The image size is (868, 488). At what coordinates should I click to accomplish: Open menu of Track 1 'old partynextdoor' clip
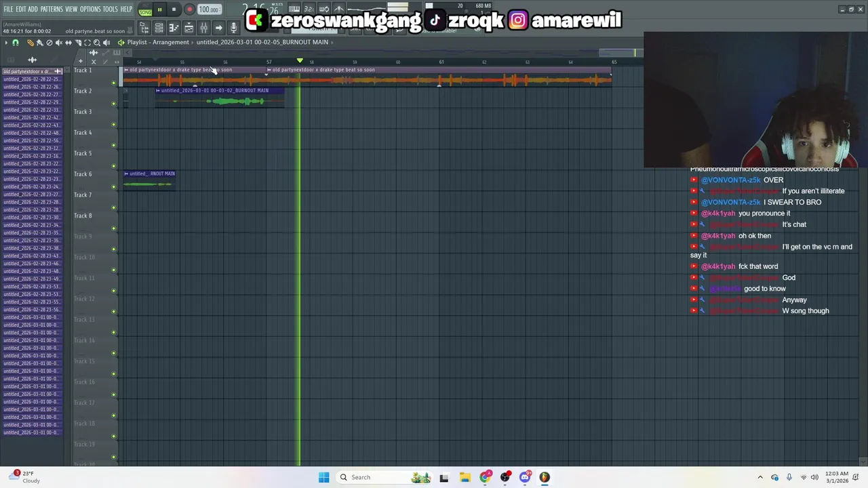[x=126, y=70]
